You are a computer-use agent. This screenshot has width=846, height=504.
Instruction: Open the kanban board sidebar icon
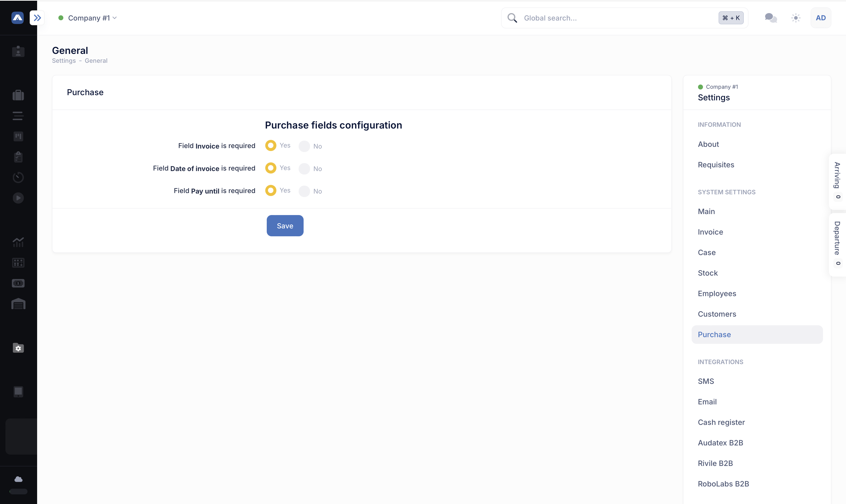[x=18, y=136]
